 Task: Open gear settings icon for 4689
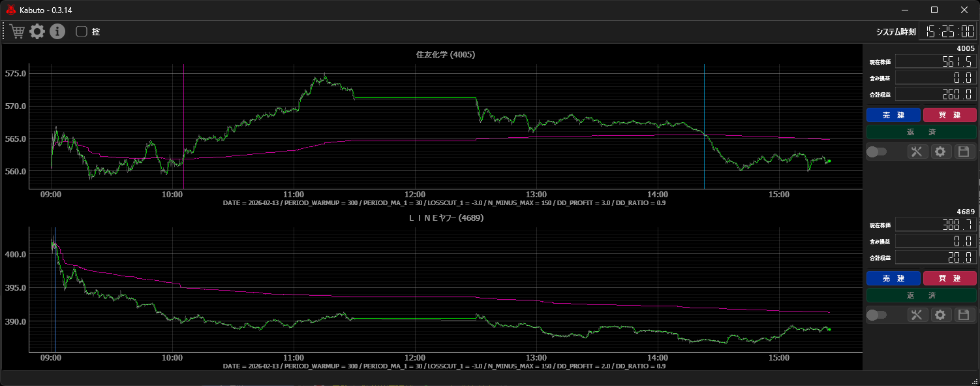click(940, 315)
